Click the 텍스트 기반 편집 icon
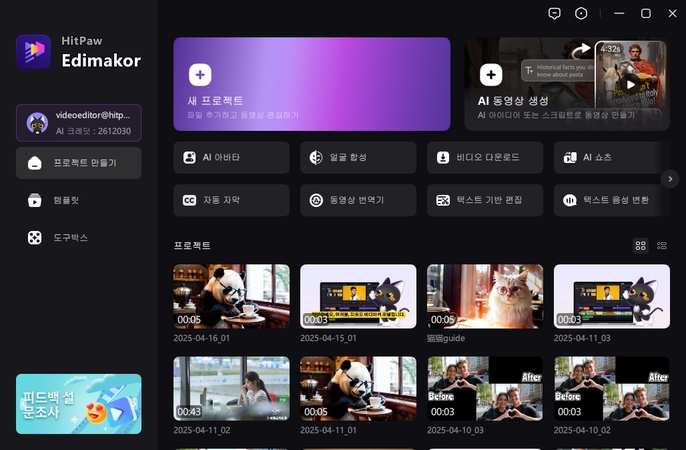This screenshot has height=450, width=686. (443, 200)
